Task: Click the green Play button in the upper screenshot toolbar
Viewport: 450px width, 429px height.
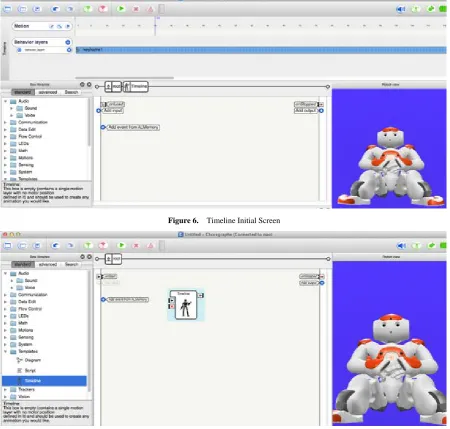Action: click(121, 9)
